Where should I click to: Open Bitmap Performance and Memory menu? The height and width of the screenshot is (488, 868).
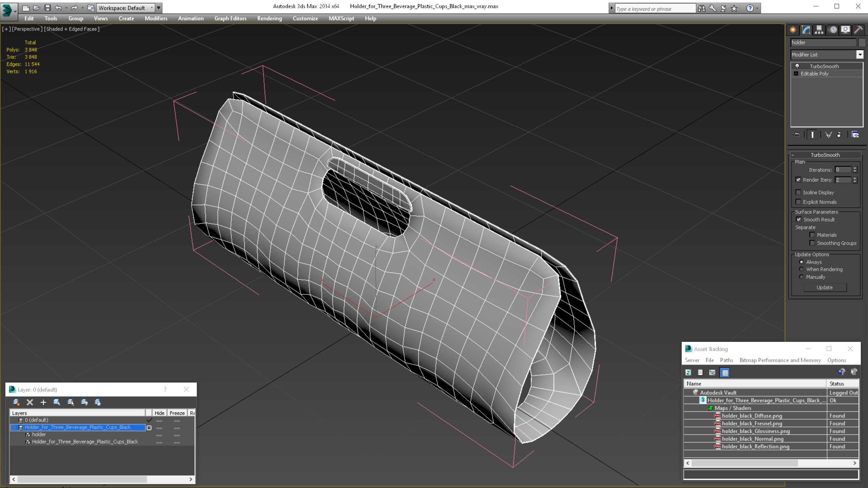[780, 360]
